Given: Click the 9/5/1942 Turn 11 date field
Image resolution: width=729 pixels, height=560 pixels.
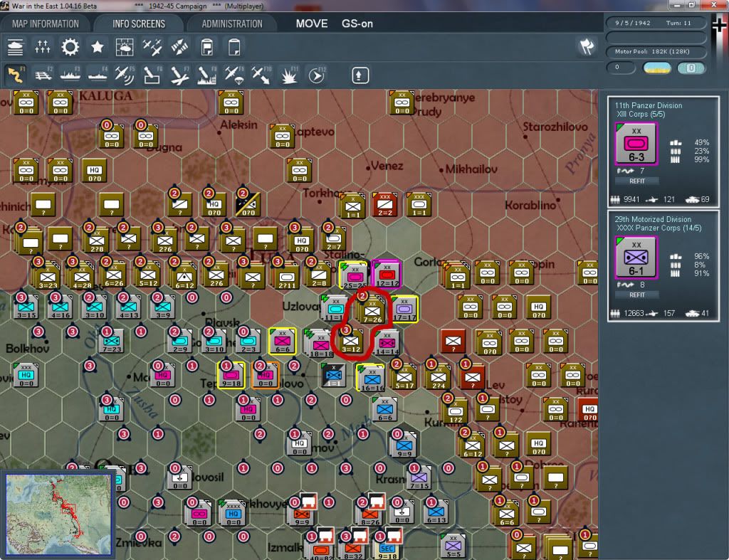Looking at the screenshot, I should coord(656,23).
